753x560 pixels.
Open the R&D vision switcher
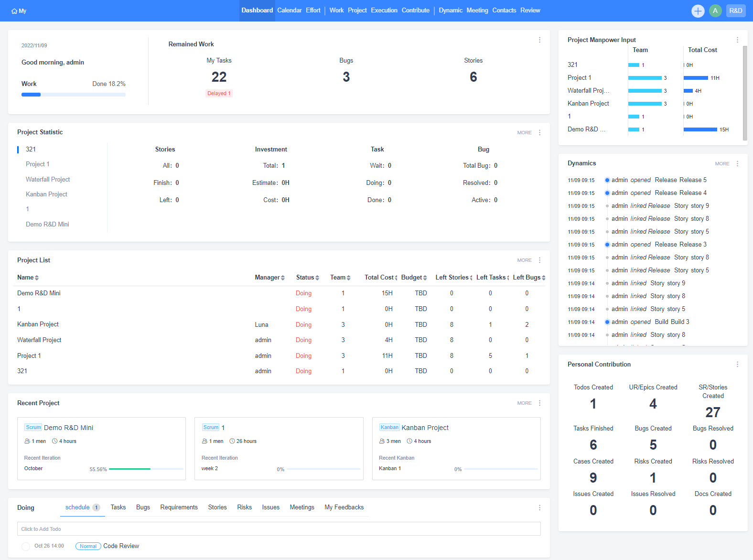click(735, 11)
